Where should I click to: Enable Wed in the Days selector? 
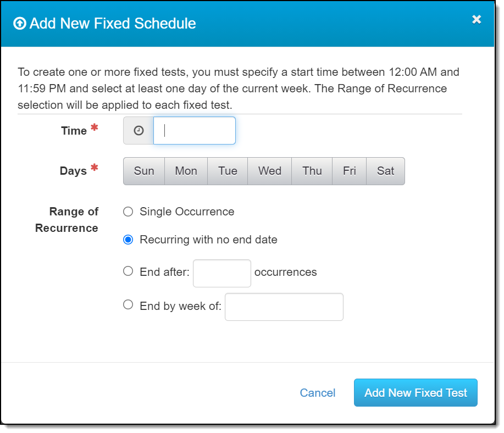coord(269,171)
